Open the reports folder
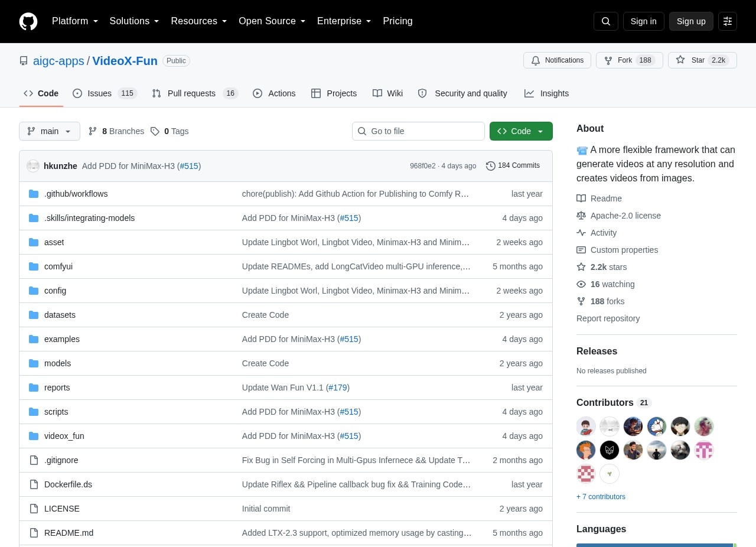Screen dimensions: 756x547 57,388
